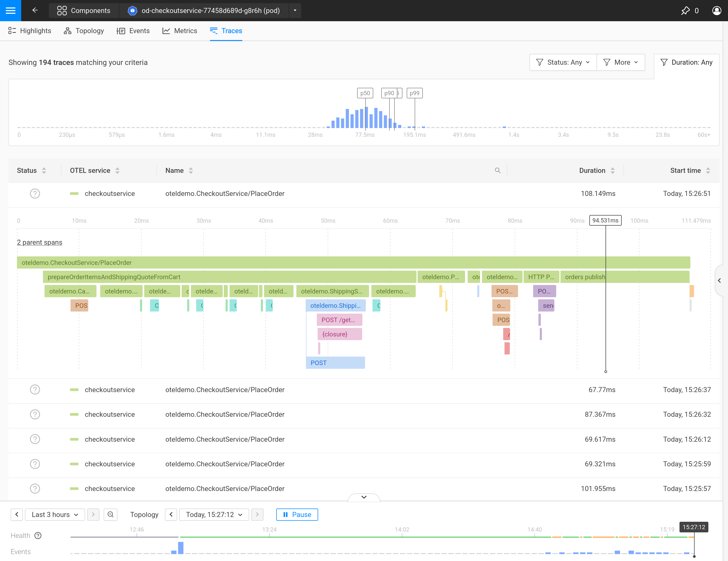Open the pod selector dropdown arrow
728x561 pixels.
tap(295, 10)
